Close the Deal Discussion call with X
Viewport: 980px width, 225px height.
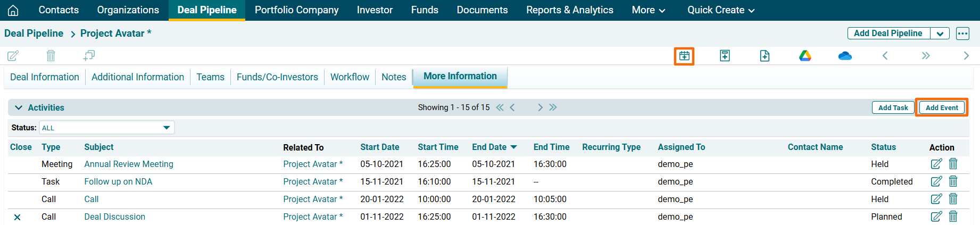tap(18, 217)
